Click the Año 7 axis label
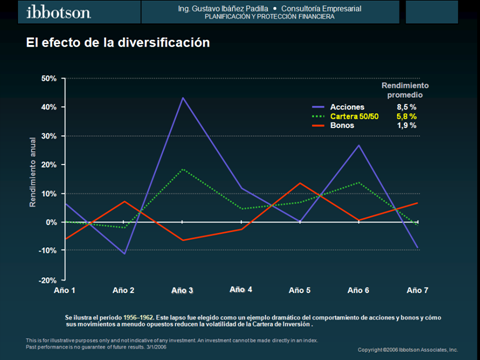Image resolution: width=480 pixels, height=360 pixels. (417, 290)
